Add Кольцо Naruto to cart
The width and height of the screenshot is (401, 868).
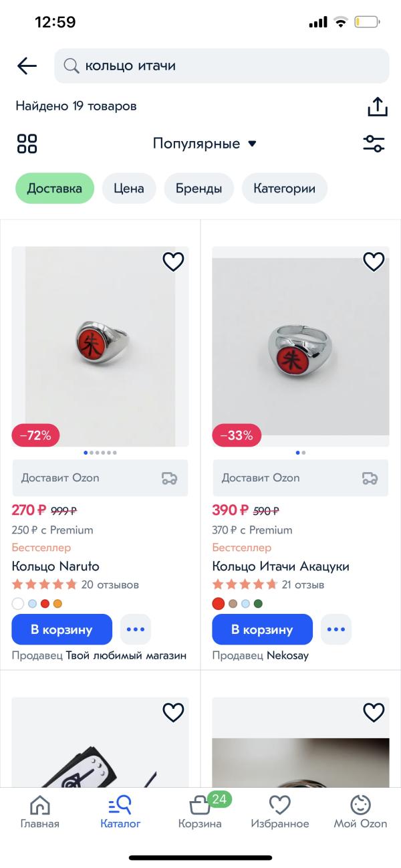(x=61, y=629)
